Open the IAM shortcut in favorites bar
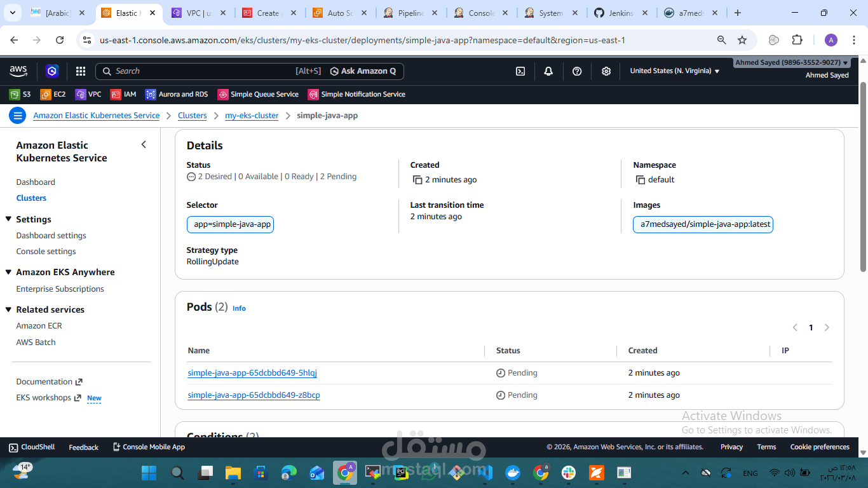868x488 pixels. 123,94
